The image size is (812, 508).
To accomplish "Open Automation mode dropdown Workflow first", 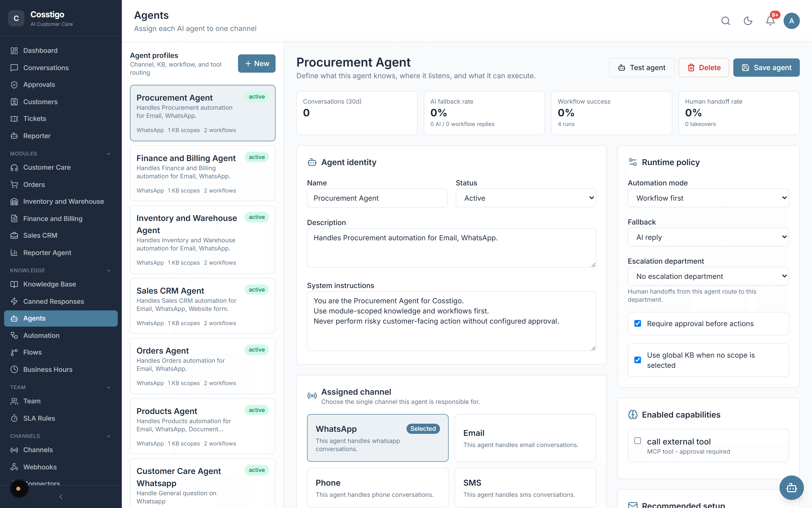I will coord(708,198).
